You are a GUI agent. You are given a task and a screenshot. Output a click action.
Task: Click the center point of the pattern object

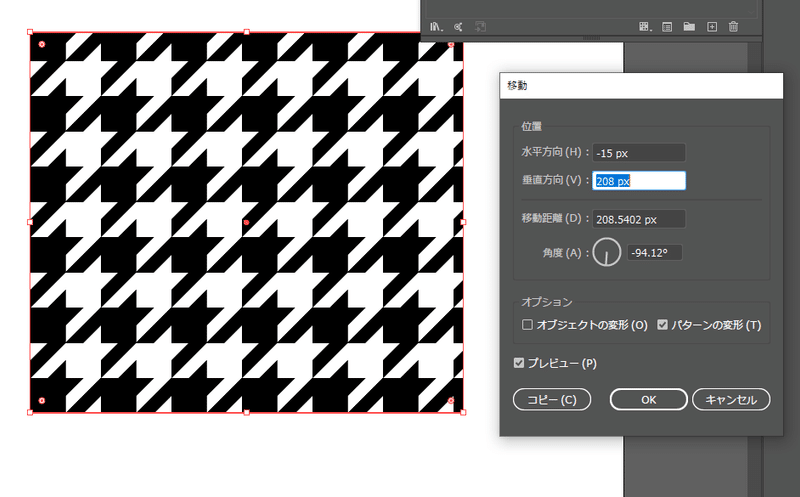(246, 222)
